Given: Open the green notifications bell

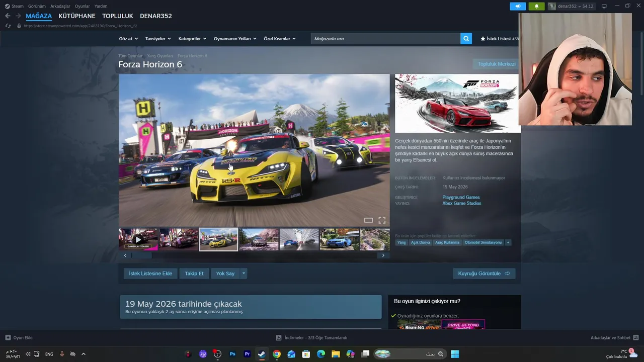Looking at the screenshot, I should (536, 6).
